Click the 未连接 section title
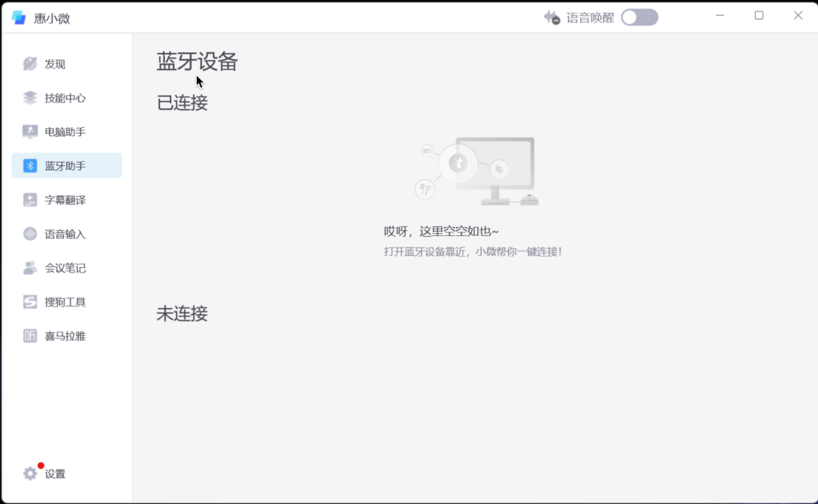This screenshot has width=818, height=504. point(182,314)
